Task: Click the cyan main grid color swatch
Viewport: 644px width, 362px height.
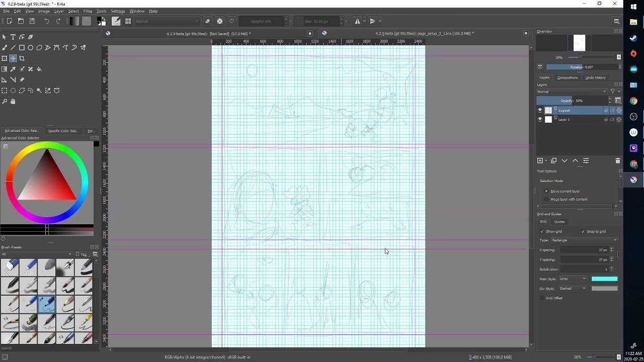Action: (604, 279)
